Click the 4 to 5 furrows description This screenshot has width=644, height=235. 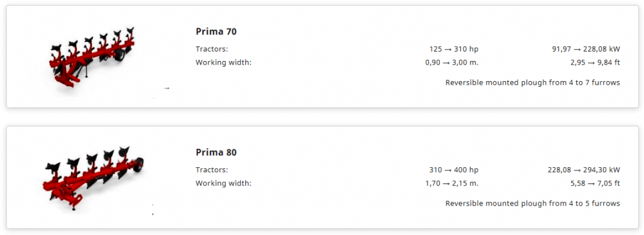coord(533,204)
